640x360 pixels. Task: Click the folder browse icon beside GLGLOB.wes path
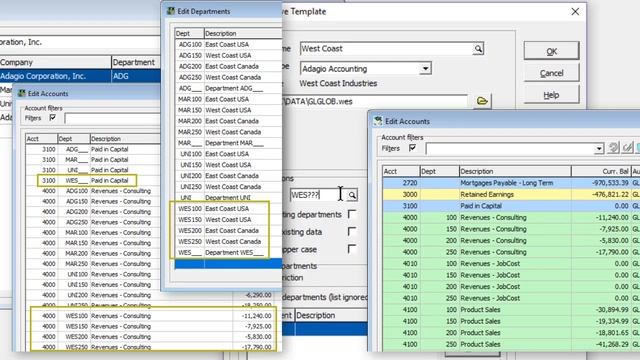(482, 101)
